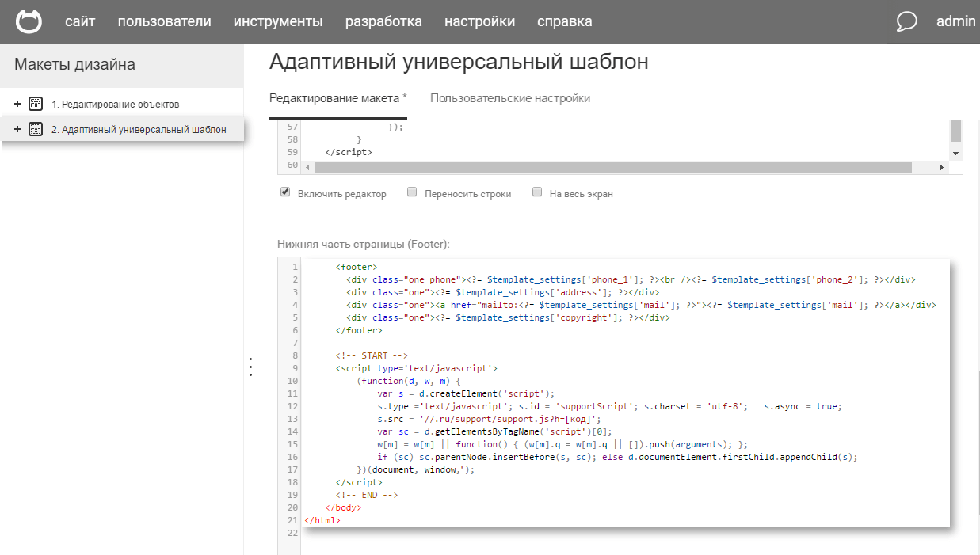Click the Нижняя часть страницы (Footer) label

click(x=364, y=244)
